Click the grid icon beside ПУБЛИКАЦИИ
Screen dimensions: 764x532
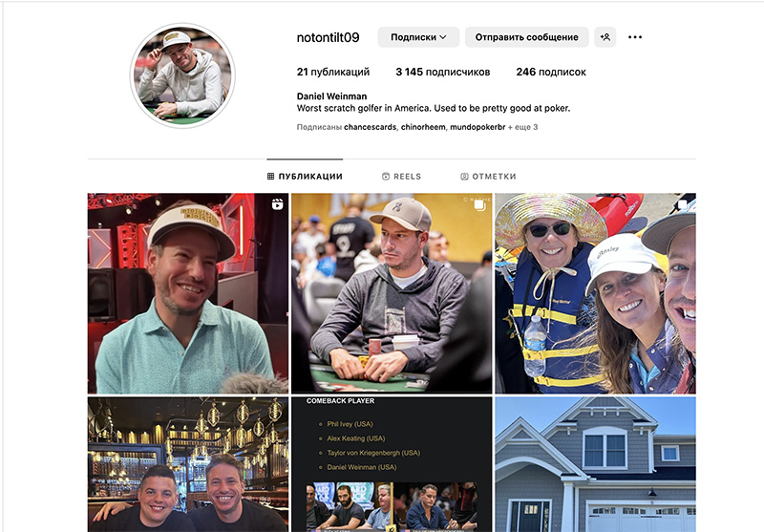(270, 177)
